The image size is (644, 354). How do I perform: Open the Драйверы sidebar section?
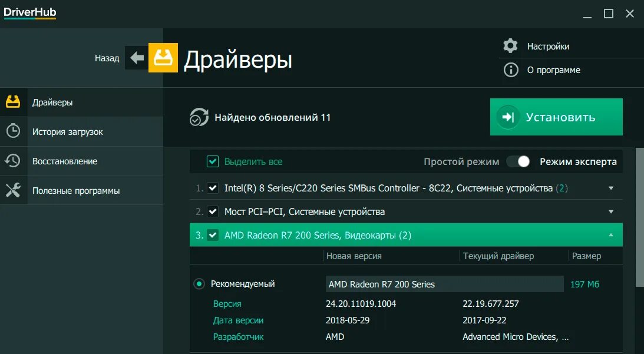click(x=81, y=102)
